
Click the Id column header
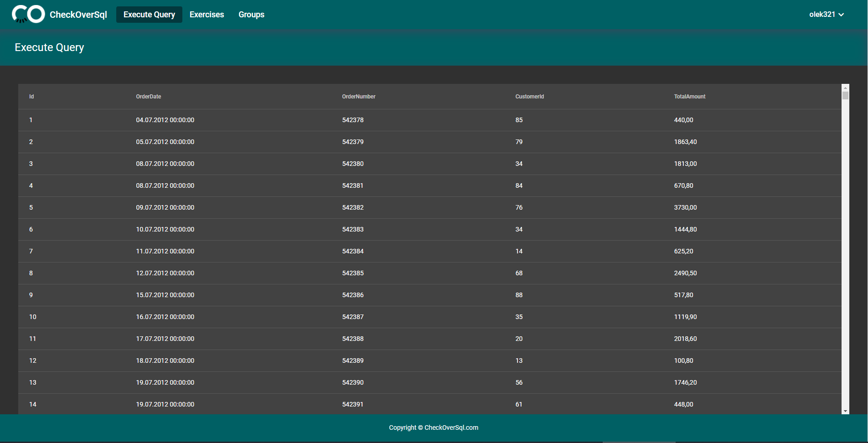pos(31,97)
